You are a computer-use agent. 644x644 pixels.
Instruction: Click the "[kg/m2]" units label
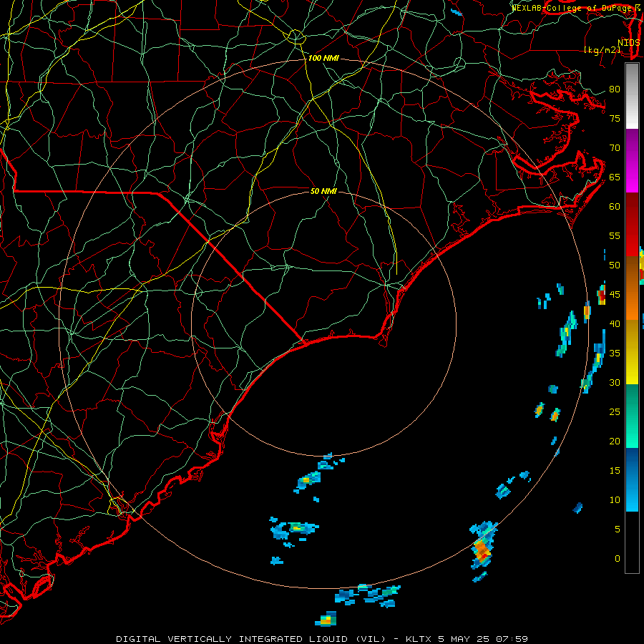click(602, 50)
